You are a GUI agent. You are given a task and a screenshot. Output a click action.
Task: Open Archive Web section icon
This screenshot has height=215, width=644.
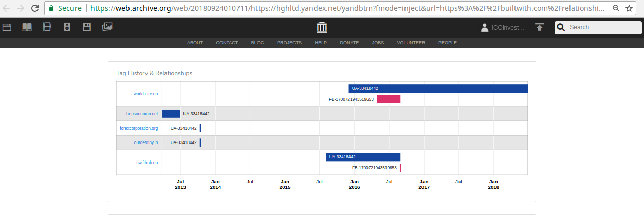click(7, 27)
